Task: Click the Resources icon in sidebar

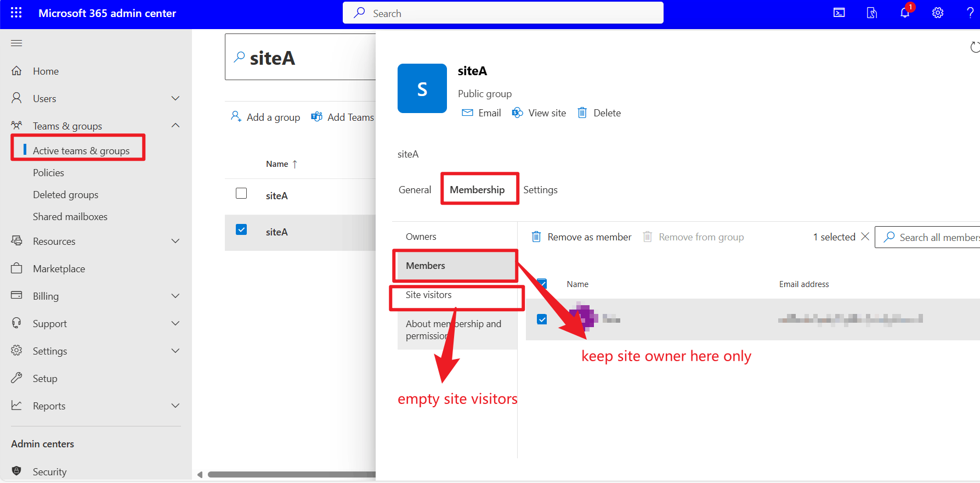Action: [x=16, y=240]
